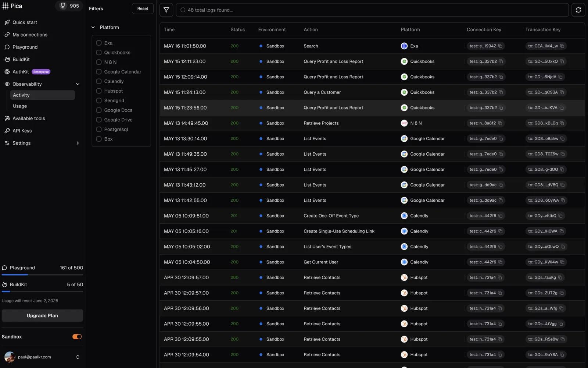Copy transaction key tx::GEA..iM4_w
The height and width of the screenshot is (368, 588).
coord(562,46)
